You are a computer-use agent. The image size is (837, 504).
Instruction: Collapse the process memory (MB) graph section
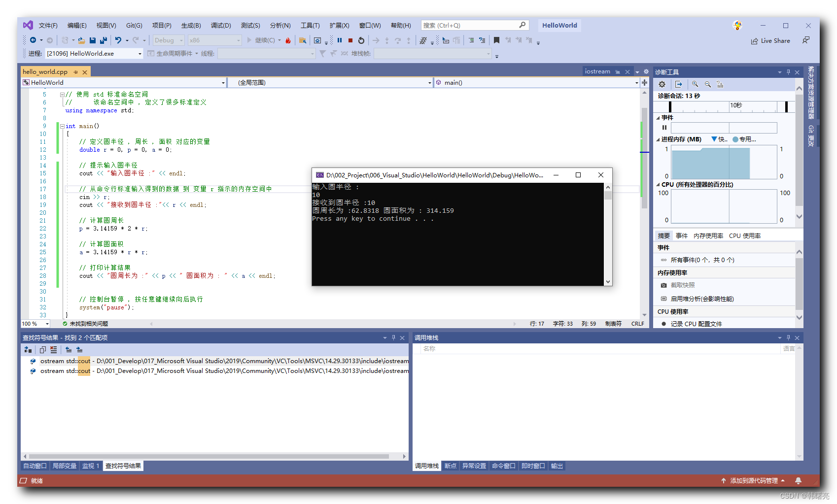tap(658, 139)
